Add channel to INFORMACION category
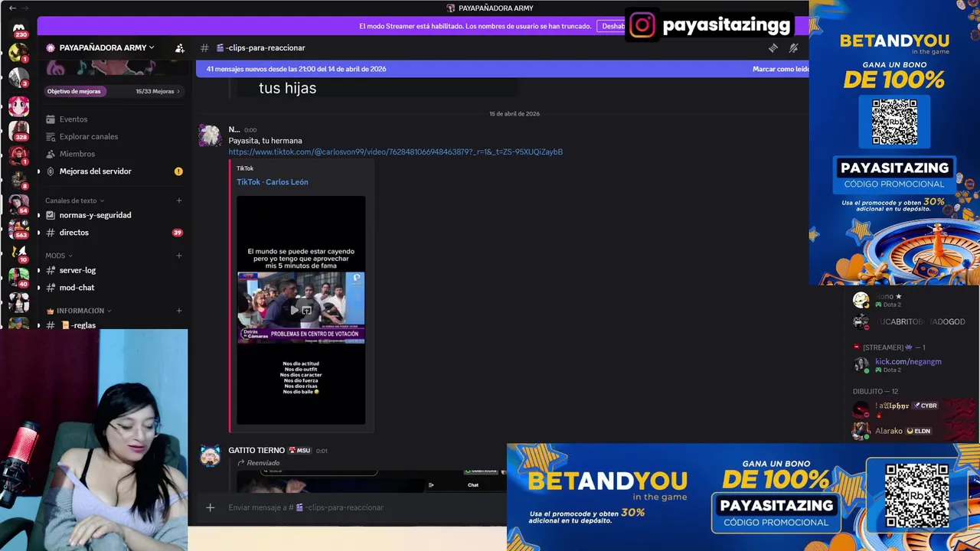Viewport: 980px width, 551px height. 179,311
